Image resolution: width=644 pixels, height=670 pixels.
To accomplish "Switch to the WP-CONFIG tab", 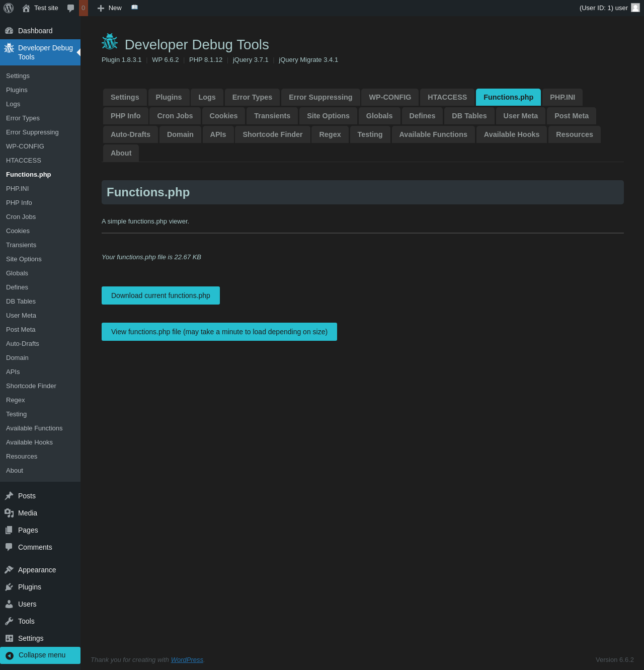I will [x=390, y=97].
